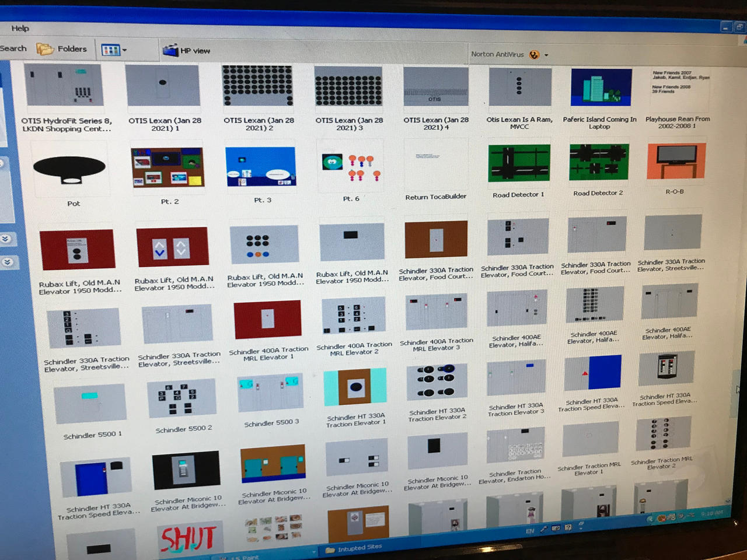Select the SHUT drawing thumbnail
747x560 pixels.
point(189,537)
